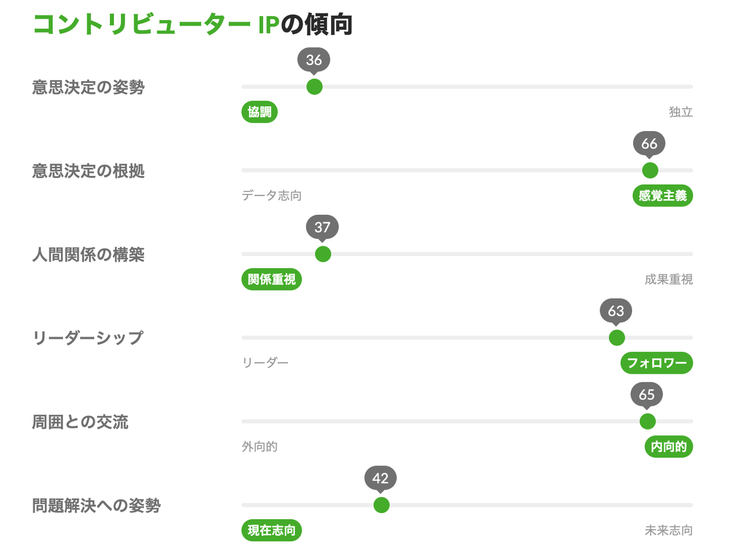Click the 意思決定の根拠 slider handle at 66
The image size is (743, 560).
tap(650, 170)
